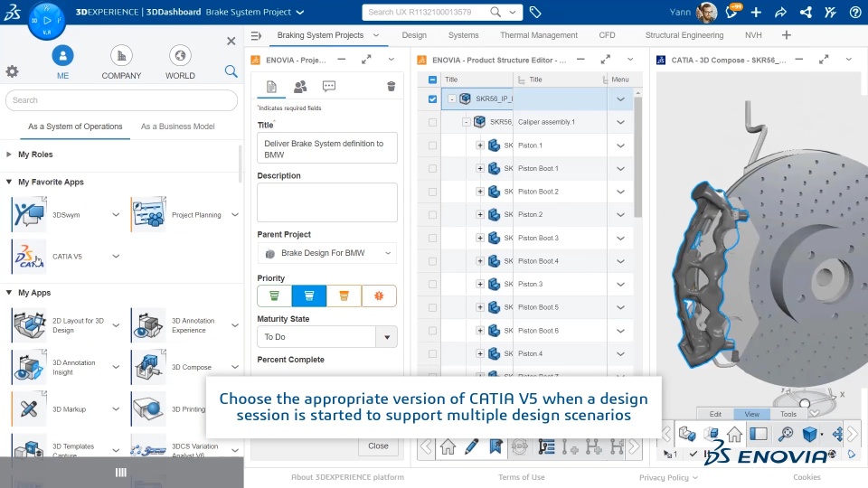Collapse the My Apps section
The image size is (868, 488).
tap(9, 292)
